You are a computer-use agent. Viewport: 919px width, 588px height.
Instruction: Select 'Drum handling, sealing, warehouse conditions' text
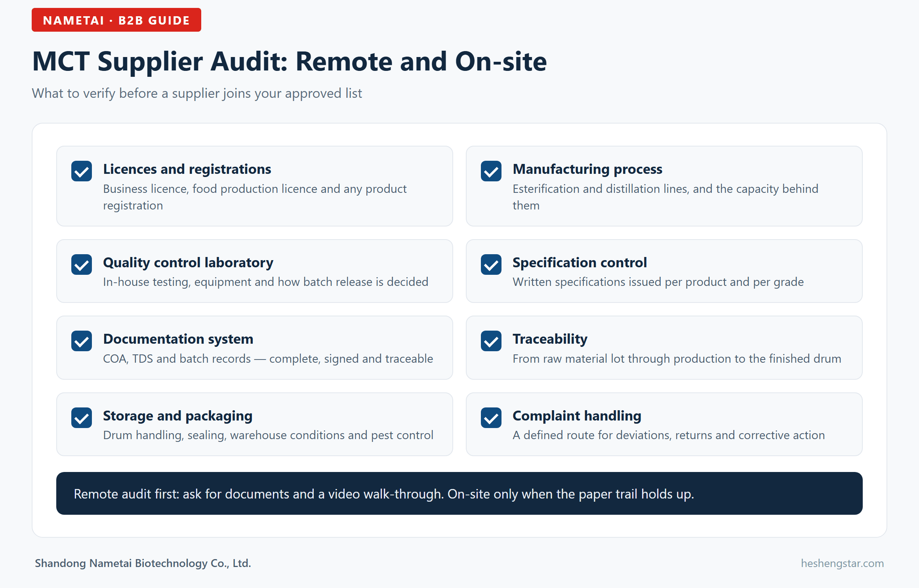coord(268,435)
